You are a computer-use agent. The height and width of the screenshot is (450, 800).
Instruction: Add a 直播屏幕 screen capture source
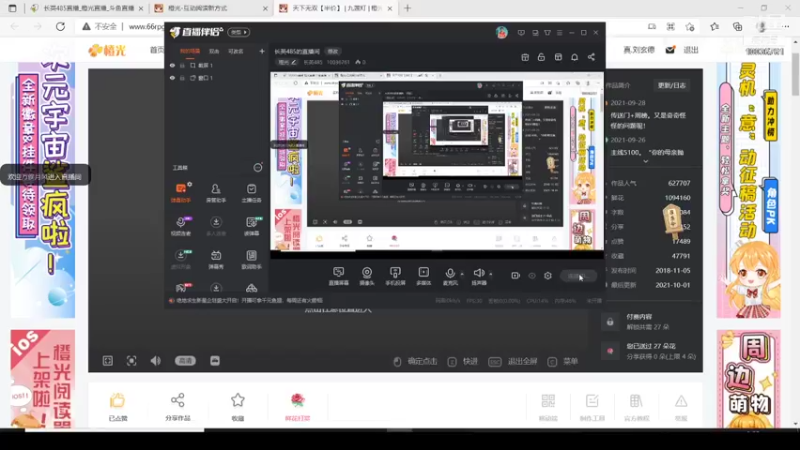pos(338,276)
